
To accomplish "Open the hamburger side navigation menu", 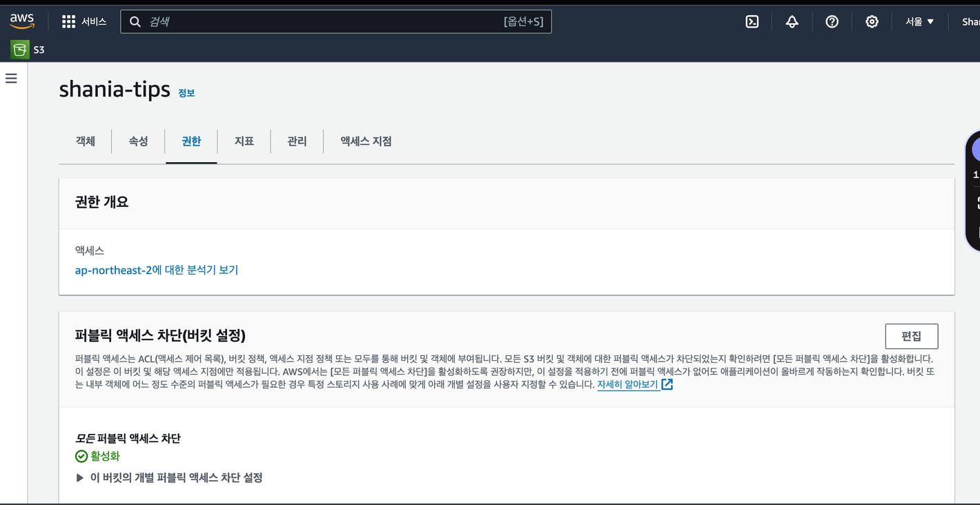I will coord(11,79).
